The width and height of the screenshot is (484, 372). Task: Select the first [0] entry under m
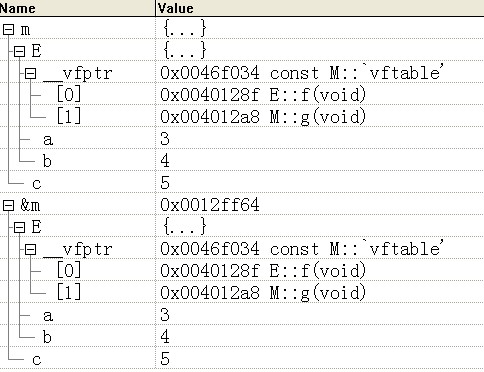pos(69,95)
